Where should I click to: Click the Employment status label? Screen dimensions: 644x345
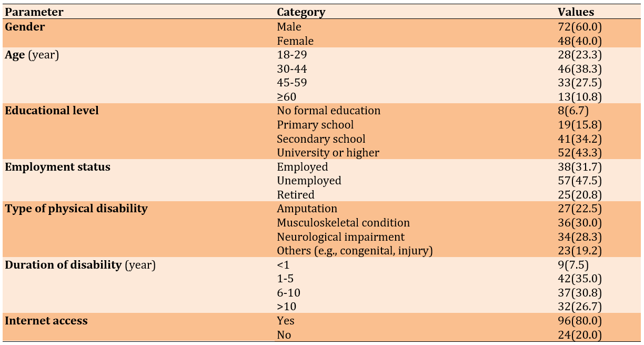click(x=58, y=167)
